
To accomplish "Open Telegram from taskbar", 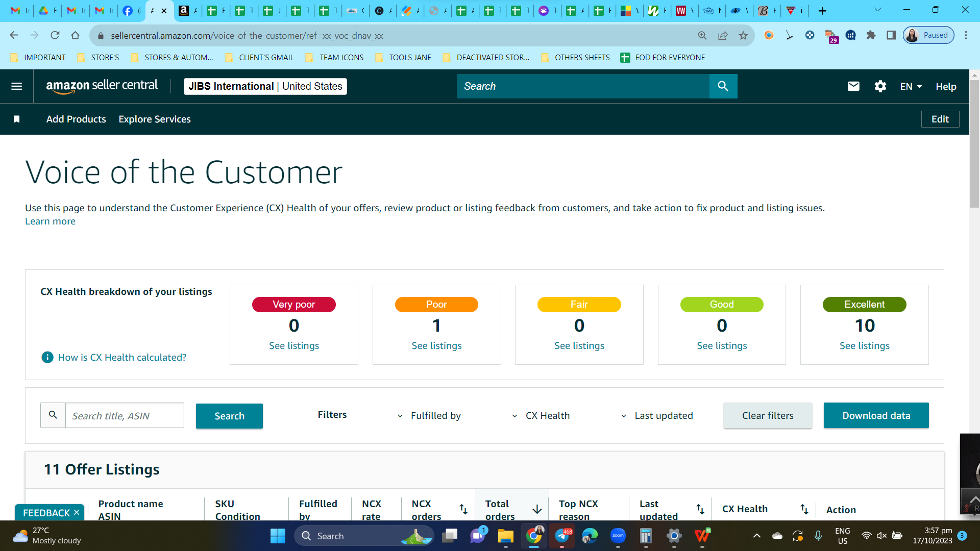I will pos(562,536).
